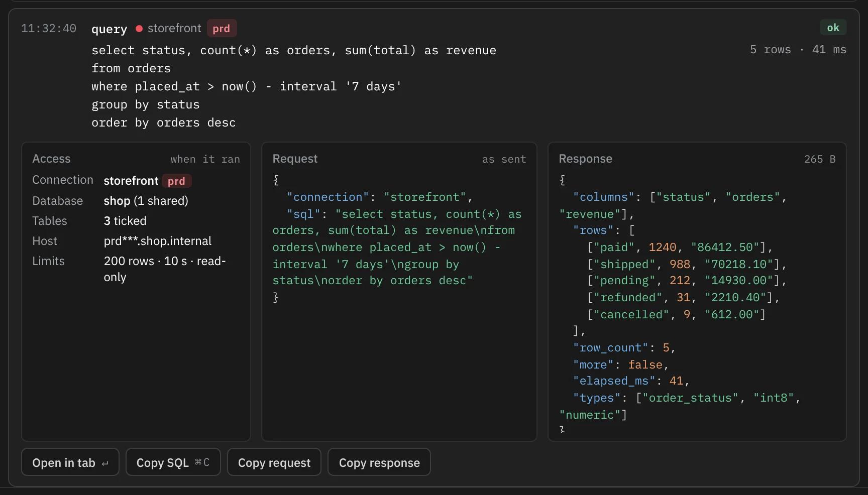The height and width of the screenshot is (495, 868).
Task: Click the Open in tab button
Action: pos(70,462)
